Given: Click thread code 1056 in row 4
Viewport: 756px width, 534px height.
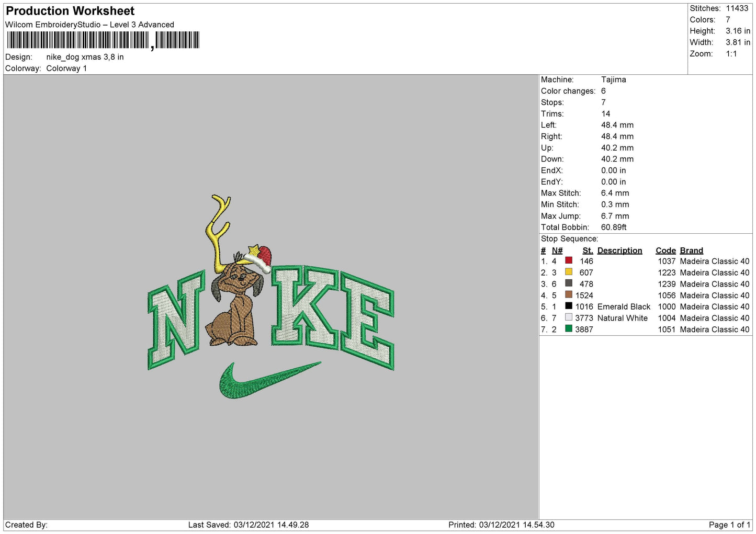Looking at the screenshot, I should click(x=667, y=296).
